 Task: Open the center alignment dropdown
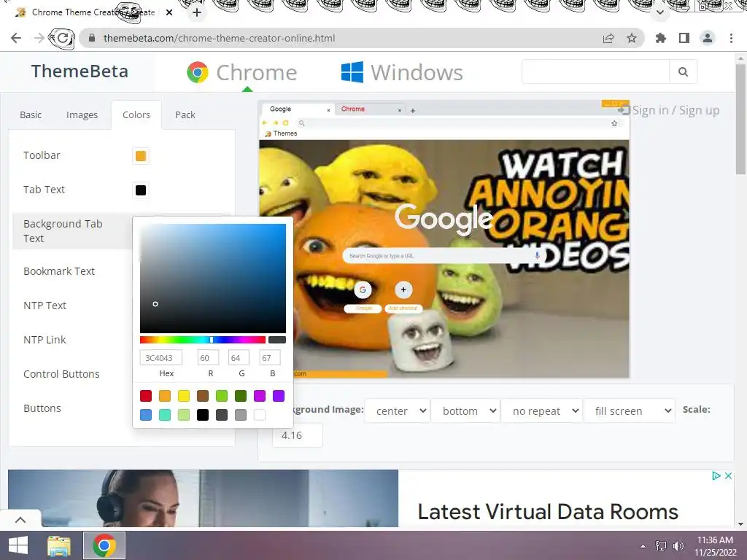pyautogui.click(x=398, y=411)
